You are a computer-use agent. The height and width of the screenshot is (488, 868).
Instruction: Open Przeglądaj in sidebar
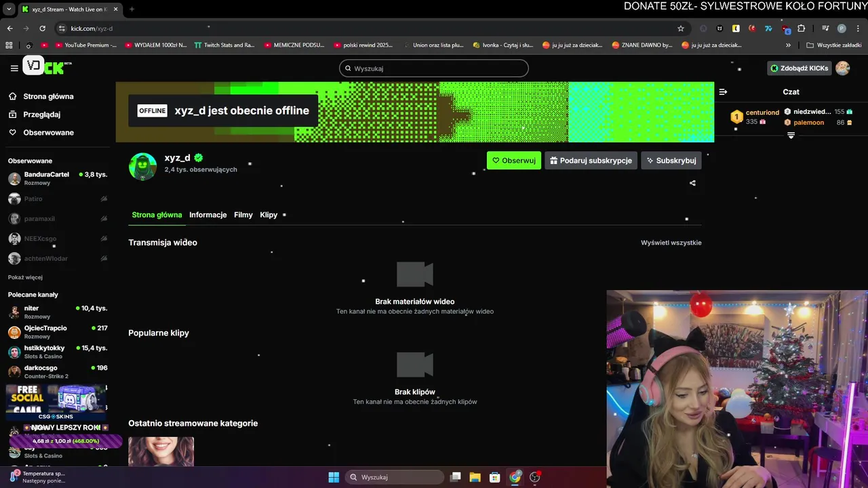[x=41, y=115]
